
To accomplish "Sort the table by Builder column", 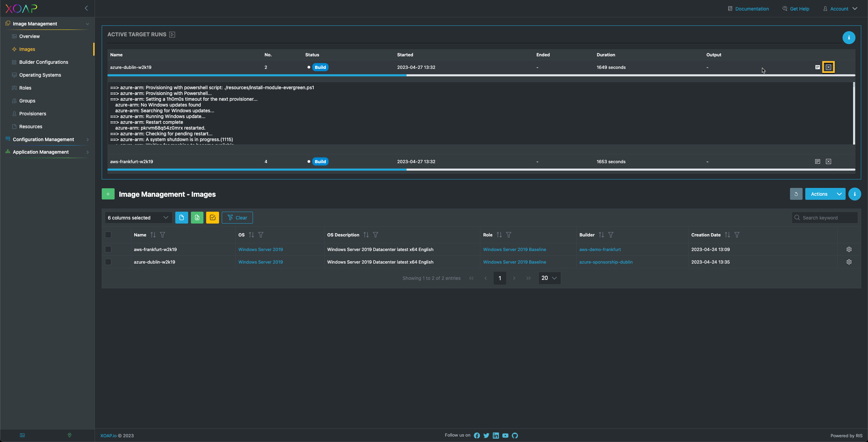I will [601, 235].
